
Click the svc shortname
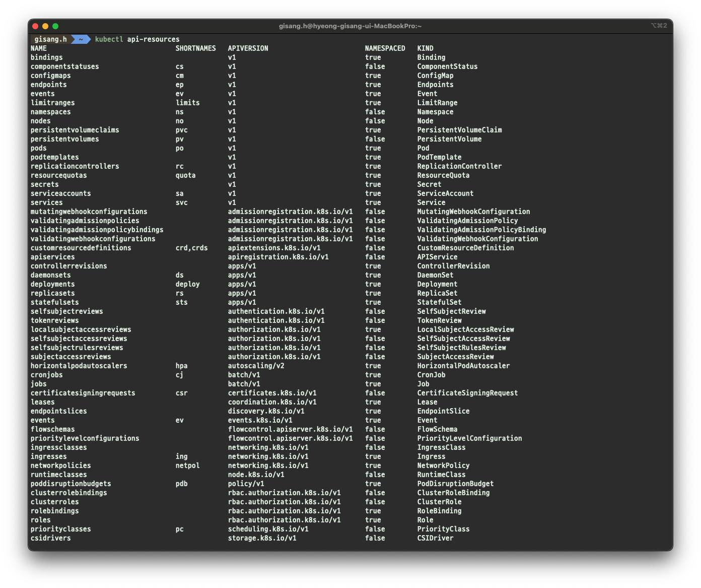click(182, 203)
